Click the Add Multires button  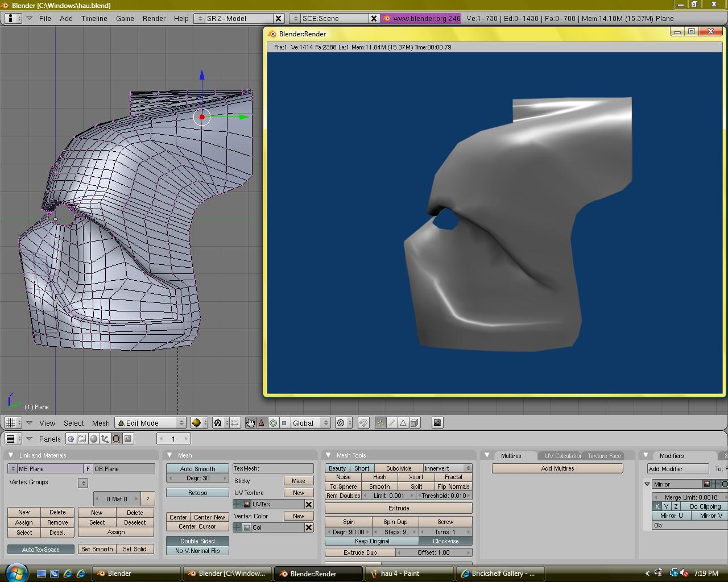click(x=557, y=468)
